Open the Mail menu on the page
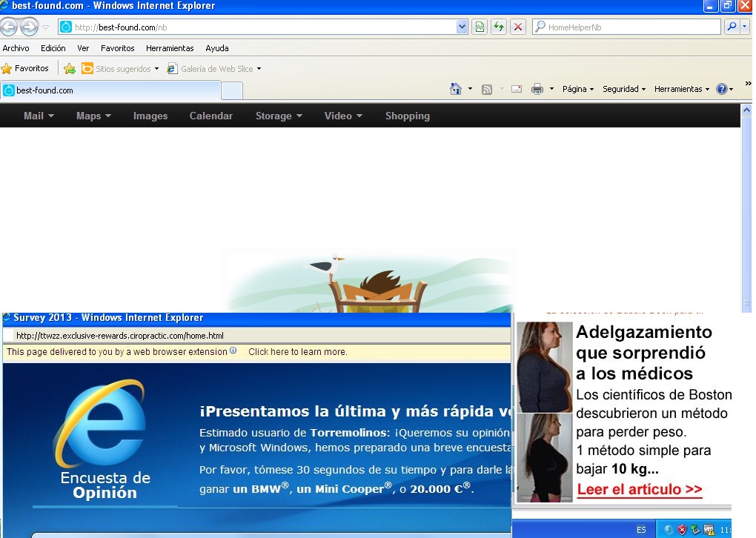This screenshot has width=756, height=538. click(x=39, y=116)
